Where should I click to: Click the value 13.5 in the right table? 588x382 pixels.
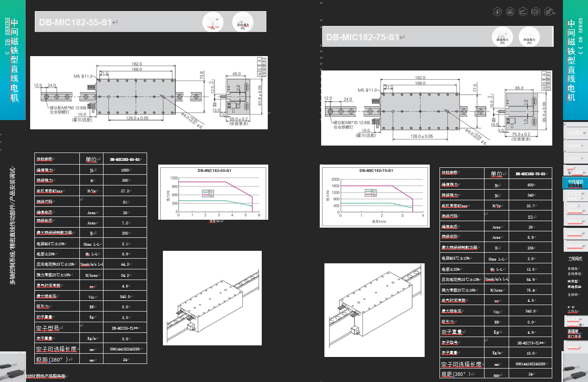[530, 269]
